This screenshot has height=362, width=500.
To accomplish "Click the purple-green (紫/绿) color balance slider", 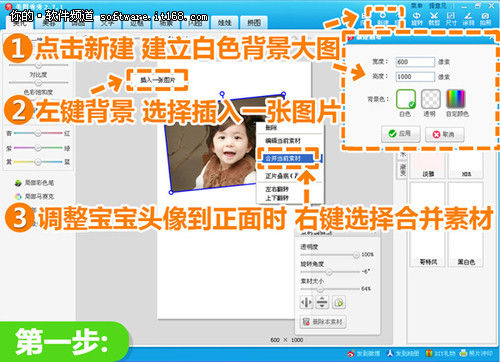I will (38, 148).
